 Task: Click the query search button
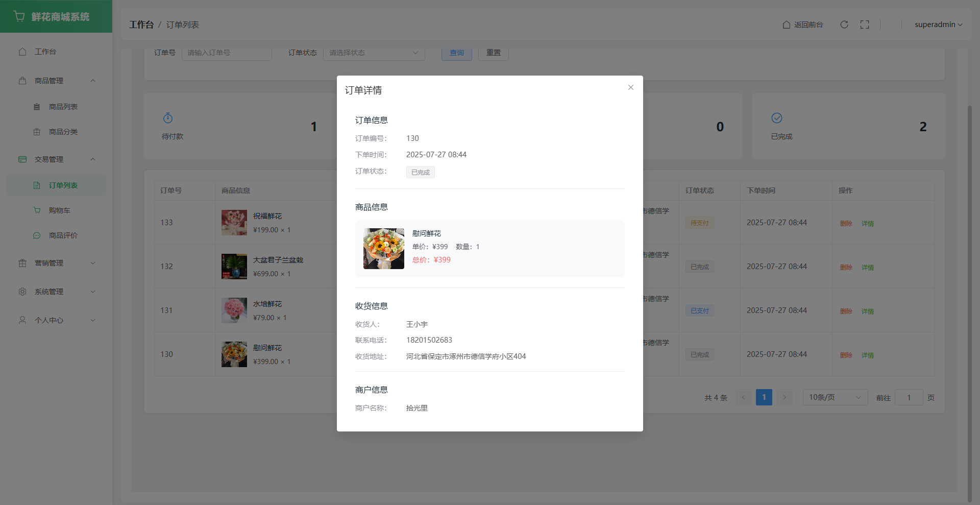coord(456,53)
